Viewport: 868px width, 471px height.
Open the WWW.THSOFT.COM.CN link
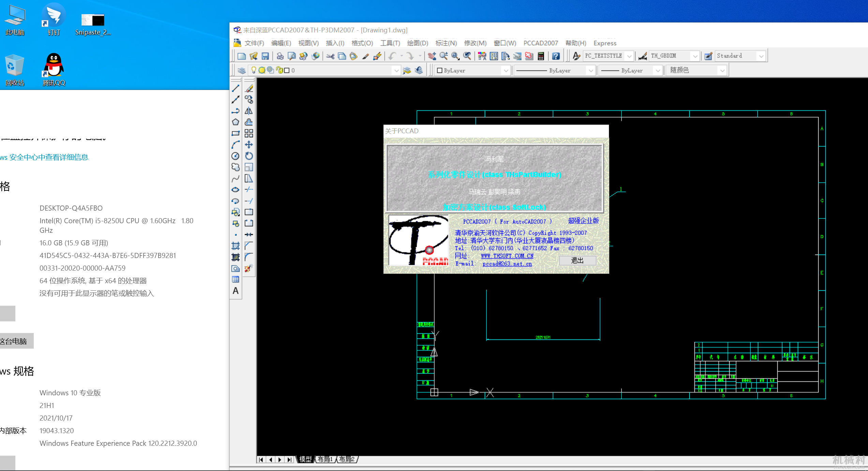[507, 256]
